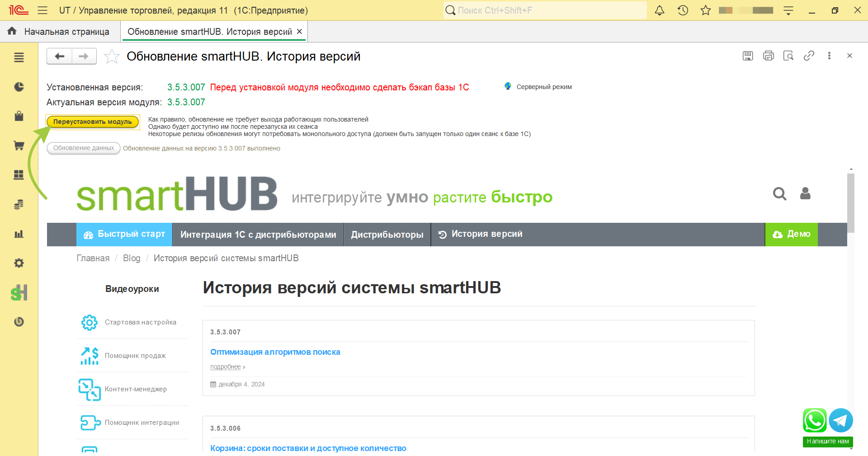Click the Обновление данных button
868x456 pixels.
(x=84, y=148)
